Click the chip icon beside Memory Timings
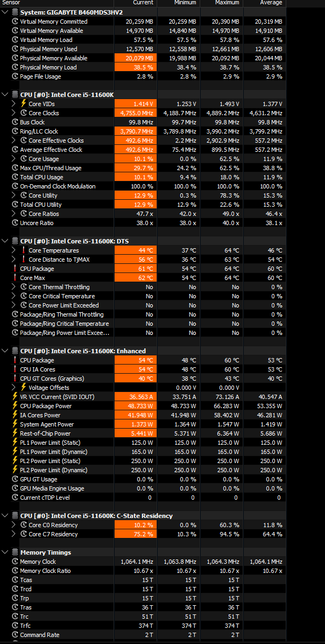The height and width of the screenshot is (644, 325). click(x=15, y=552)
